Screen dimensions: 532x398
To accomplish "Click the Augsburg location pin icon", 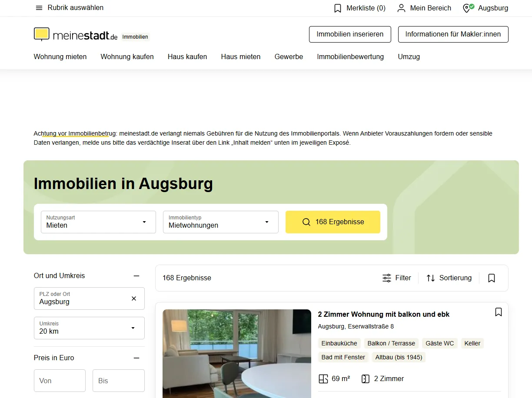I will (468, 8).
